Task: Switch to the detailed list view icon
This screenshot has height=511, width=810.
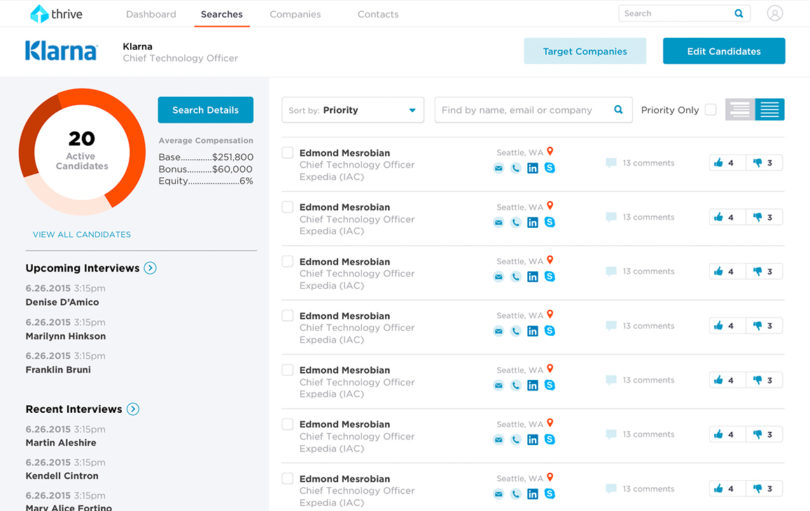Action: point(770,110)
